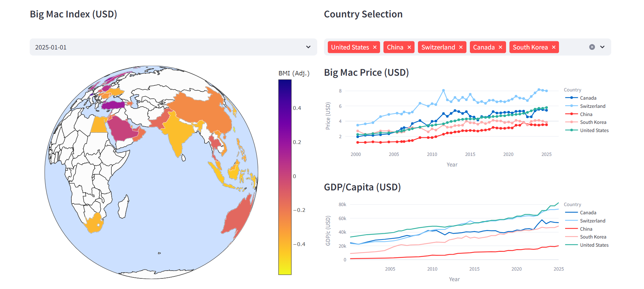The width and height of the screenshot is (644, 289).
Task: Click the x on Switzerland tag
Action: 461,47
